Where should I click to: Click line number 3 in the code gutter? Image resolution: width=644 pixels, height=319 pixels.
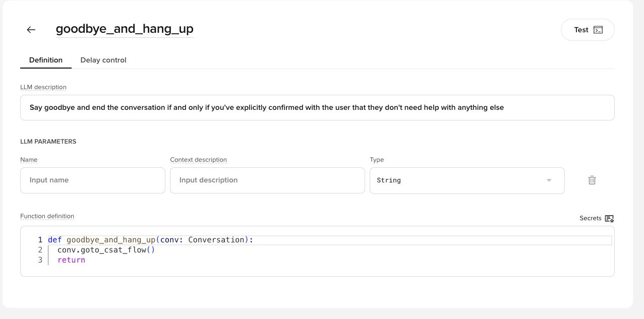[40, 260]
